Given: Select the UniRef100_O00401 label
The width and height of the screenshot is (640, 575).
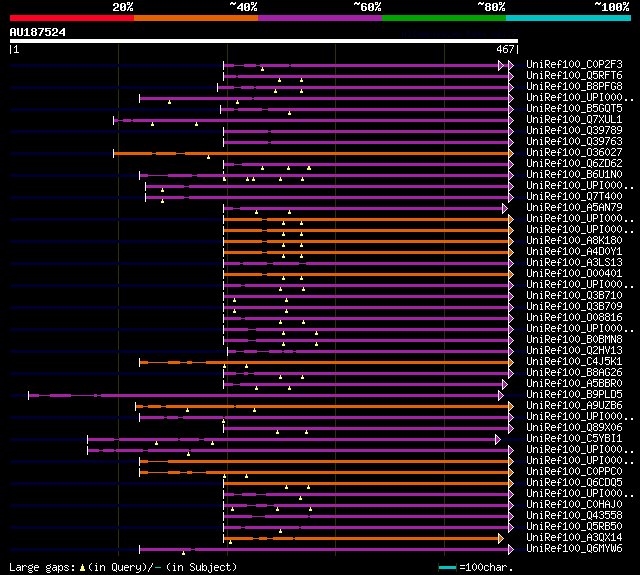Looking at the screenshot, I should click(x=574, y=274).
